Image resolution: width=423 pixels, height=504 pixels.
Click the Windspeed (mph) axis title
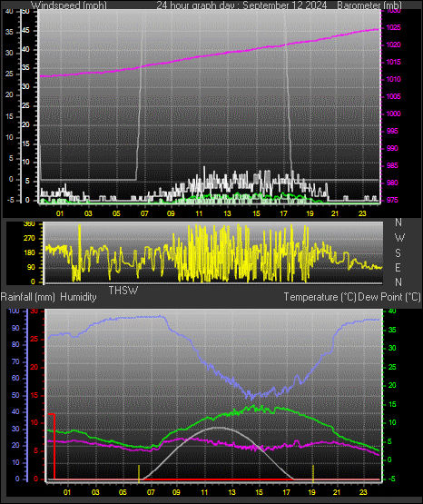[69, 5]
